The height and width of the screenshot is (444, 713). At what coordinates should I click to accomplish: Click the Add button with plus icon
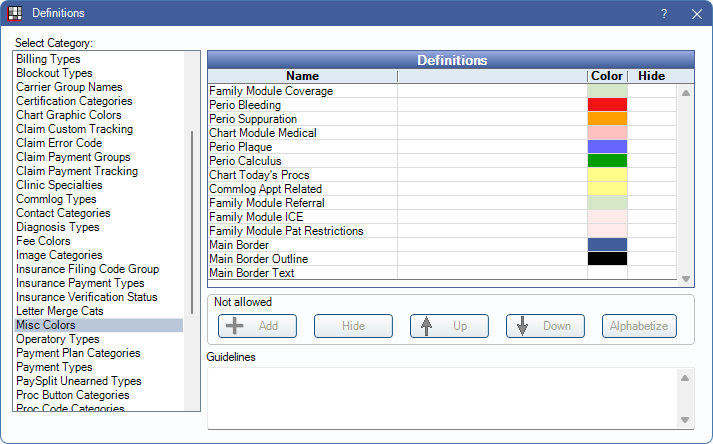click(x=256, y=326)
